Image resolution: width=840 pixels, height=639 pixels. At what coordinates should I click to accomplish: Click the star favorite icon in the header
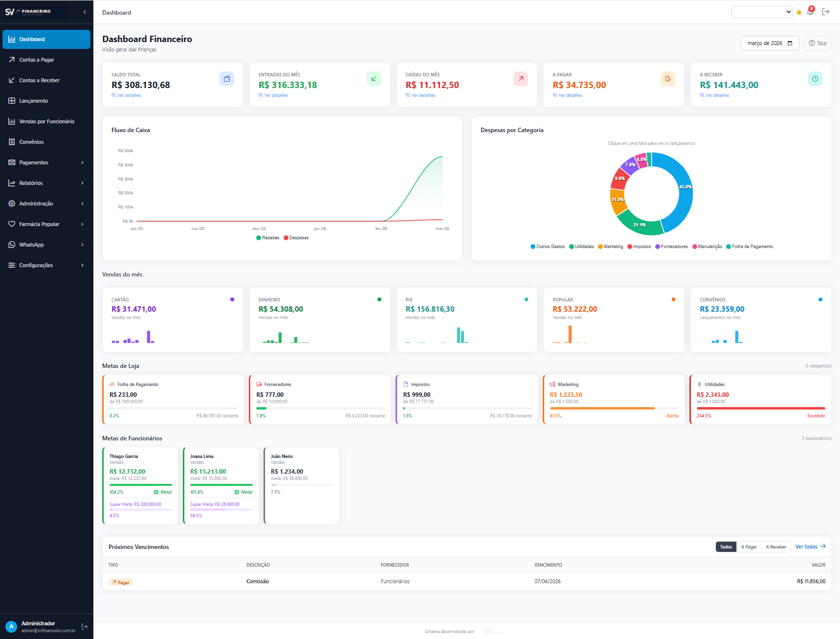[799, 12]
